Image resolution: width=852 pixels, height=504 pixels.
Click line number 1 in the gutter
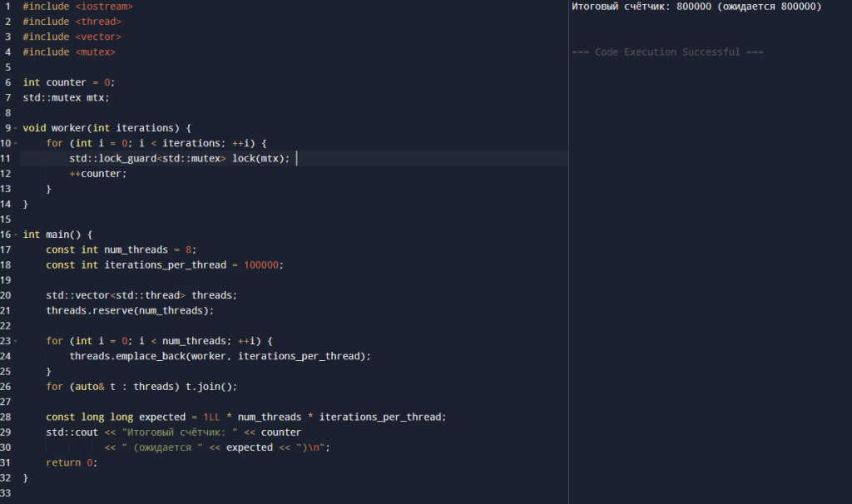tap(7, 7)
